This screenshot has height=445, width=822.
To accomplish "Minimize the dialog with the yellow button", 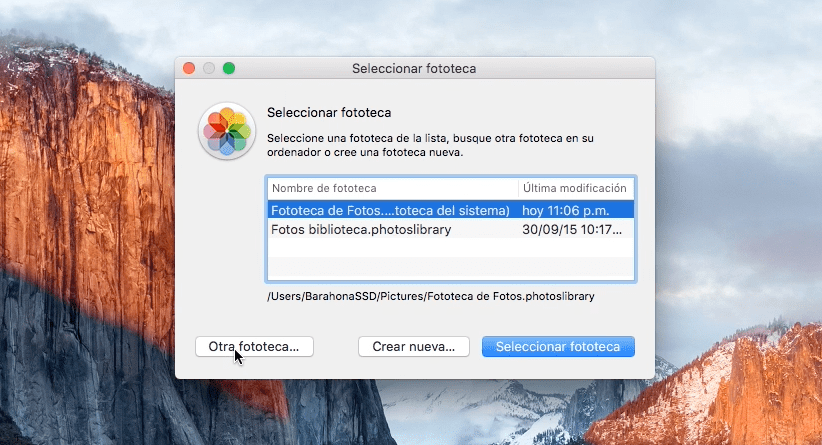I will click(x=209, y=68).
